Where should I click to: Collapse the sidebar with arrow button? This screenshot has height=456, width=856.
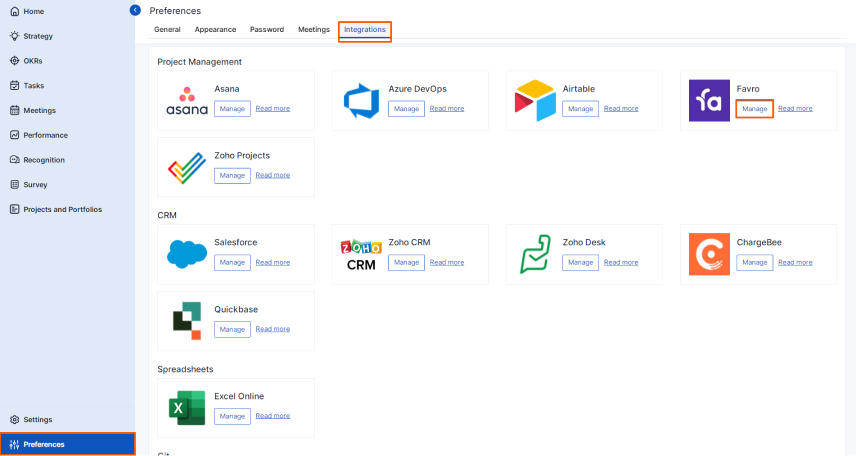(135, 10)
